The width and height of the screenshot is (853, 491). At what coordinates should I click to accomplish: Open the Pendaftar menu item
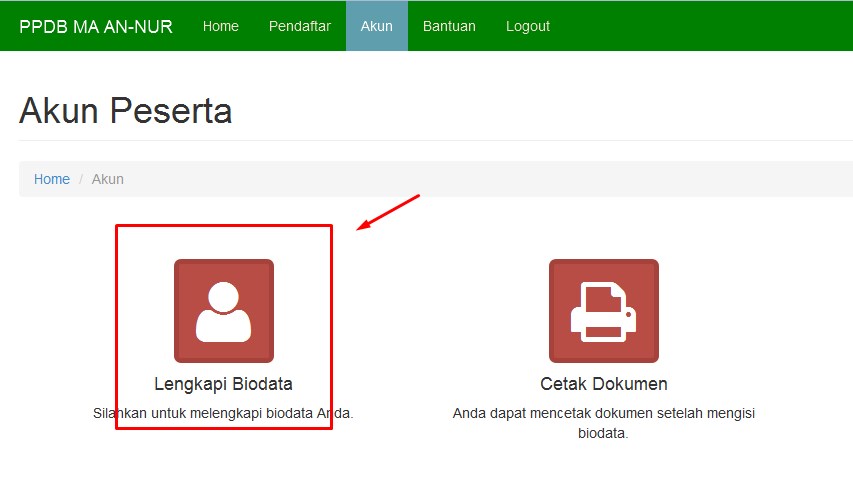point(300,26)
